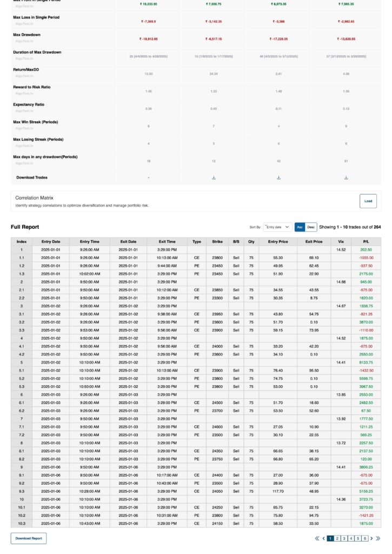Click P/L value 8133.75 in row 5
Screen dimensions: 392x554
(x=366, y=362)
